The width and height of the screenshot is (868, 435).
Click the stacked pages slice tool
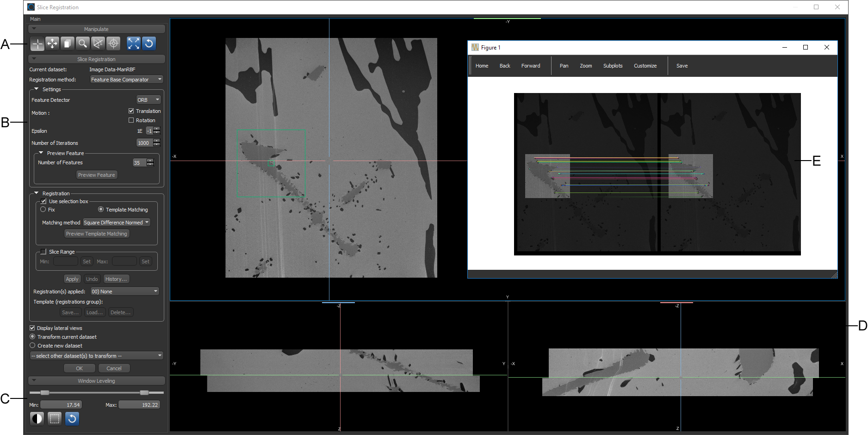[68, 44]
